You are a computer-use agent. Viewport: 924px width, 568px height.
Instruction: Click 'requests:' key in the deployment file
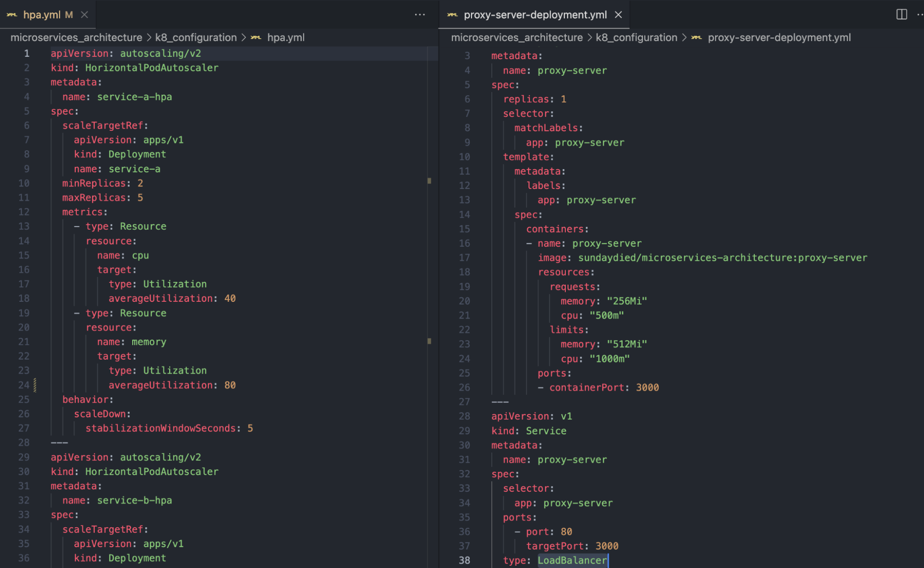tap(575, 287)
